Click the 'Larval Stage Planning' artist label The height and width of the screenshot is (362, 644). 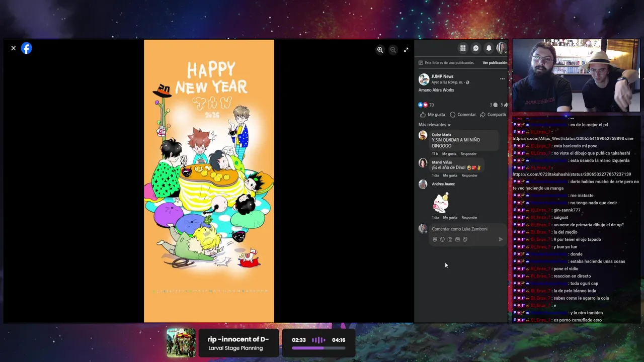point(235,348)
